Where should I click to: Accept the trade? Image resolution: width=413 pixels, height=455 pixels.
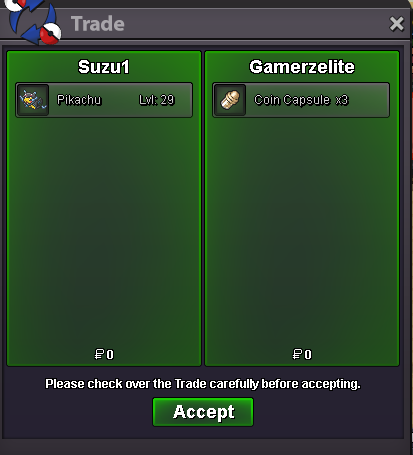(203, 412)
